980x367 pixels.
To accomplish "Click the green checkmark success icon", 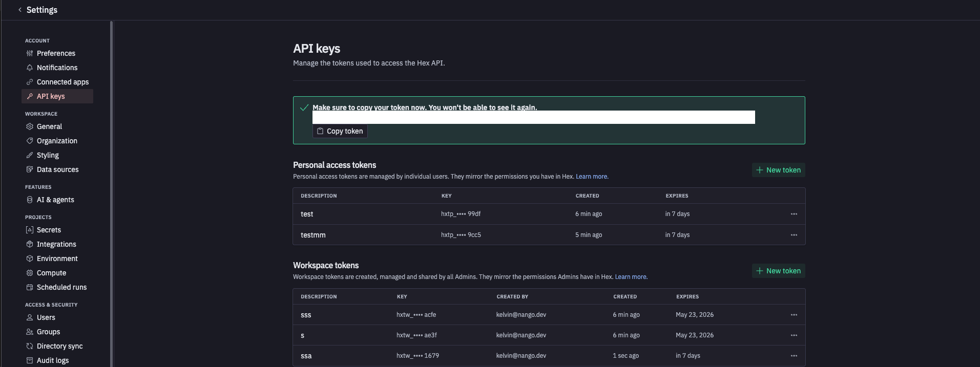I will (x=304, y=107).
